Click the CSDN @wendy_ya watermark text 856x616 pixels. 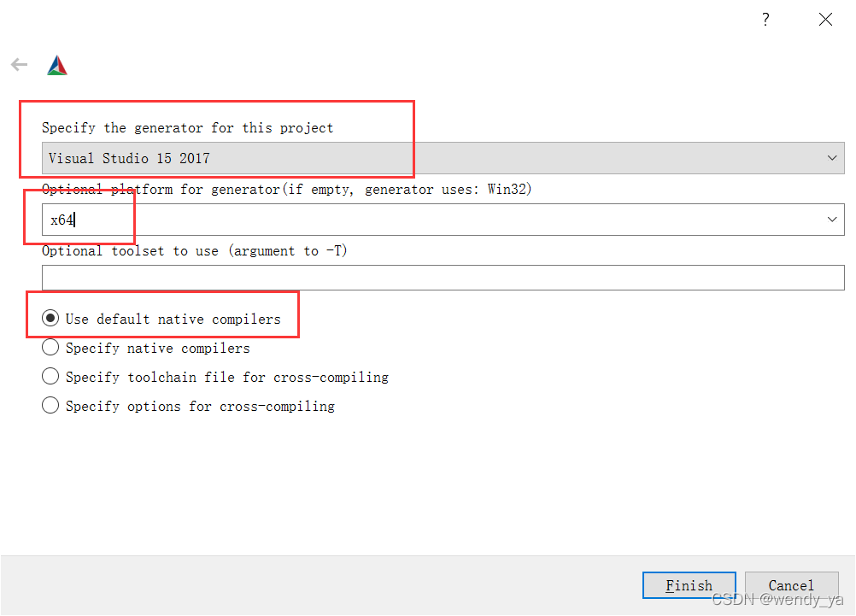pos(777,600)
